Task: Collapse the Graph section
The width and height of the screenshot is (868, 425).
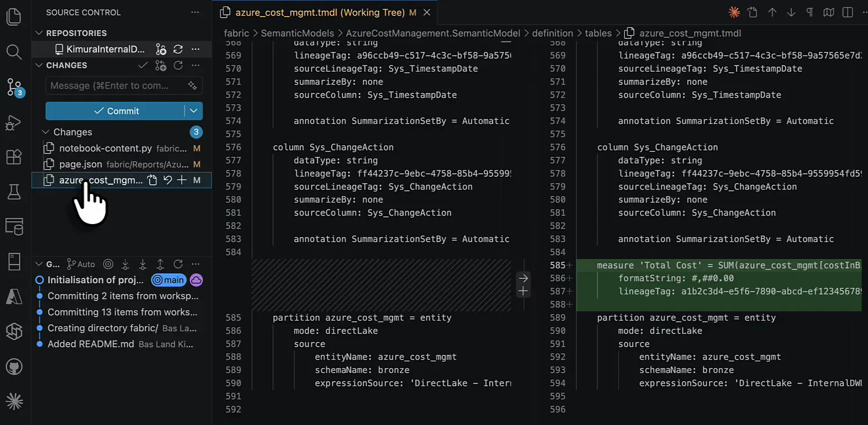Action: coord(39,264)
